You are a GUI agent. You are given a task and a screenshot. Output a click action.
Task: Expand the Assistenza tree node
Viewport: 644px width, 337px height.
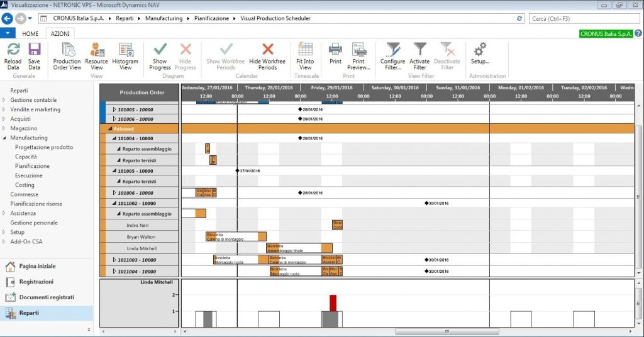[4, 213]
